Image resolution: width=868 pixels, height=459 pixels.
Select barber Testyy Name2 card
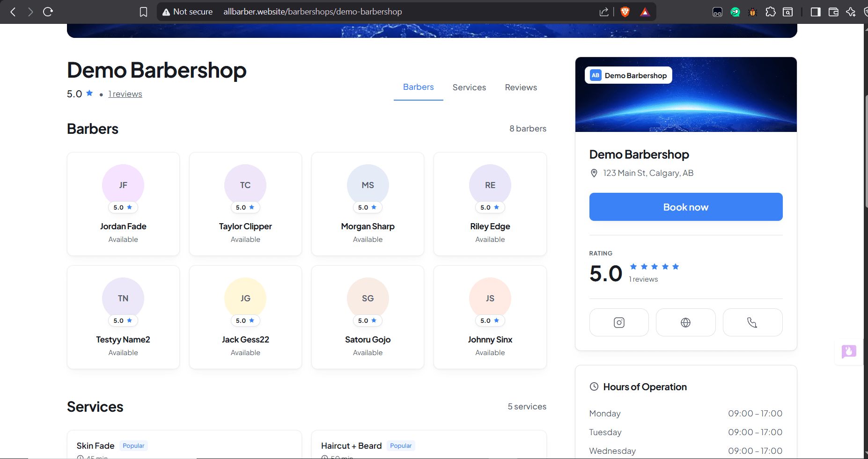click(123, 317)
